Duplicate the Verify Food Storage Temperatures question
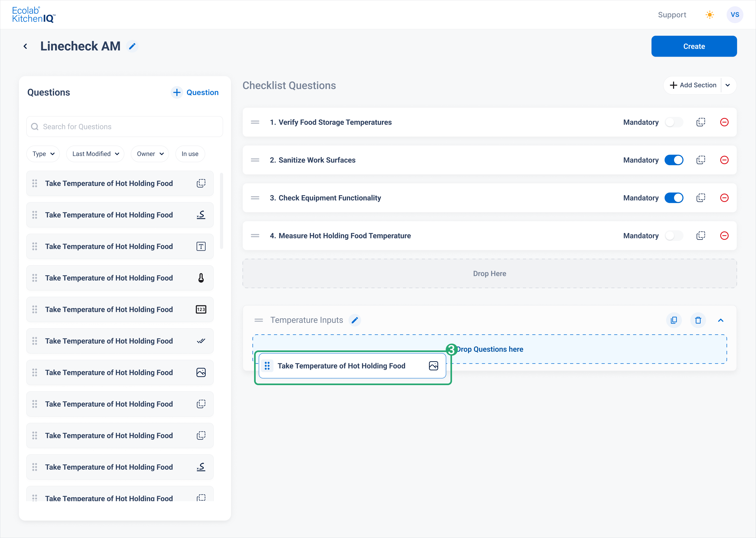This screenshot has height=538, width=756. click(x=701, y=122)
